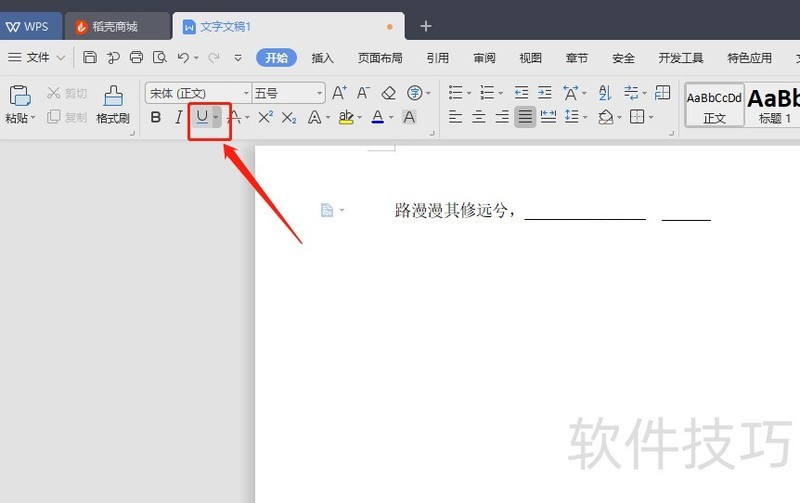Apply the blue font color A
The width and height of the screenshot is (800, 503).
coord(378,117)
